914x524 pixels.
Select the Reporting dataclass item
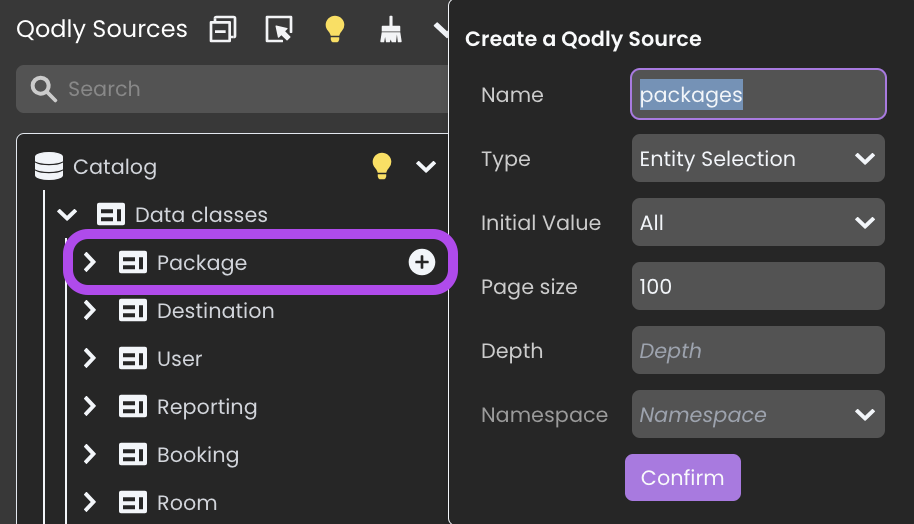(x=207, y=407)
